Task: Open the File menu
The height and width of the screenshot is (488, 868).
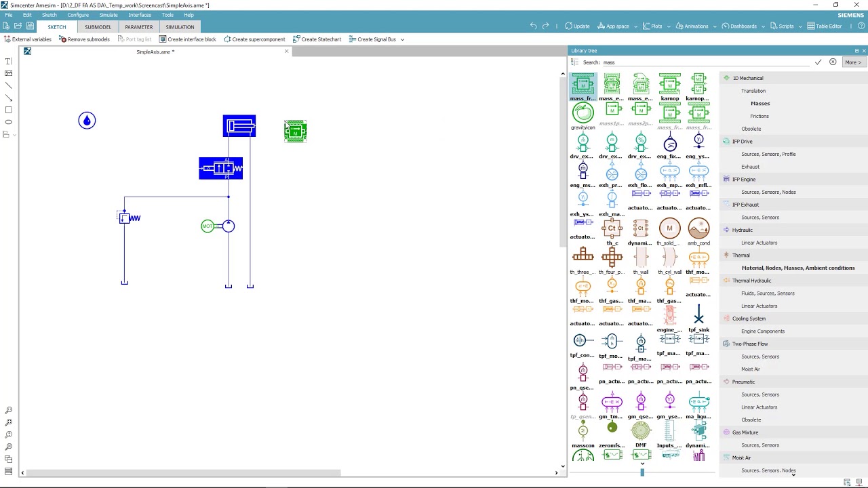Action: 8,15
